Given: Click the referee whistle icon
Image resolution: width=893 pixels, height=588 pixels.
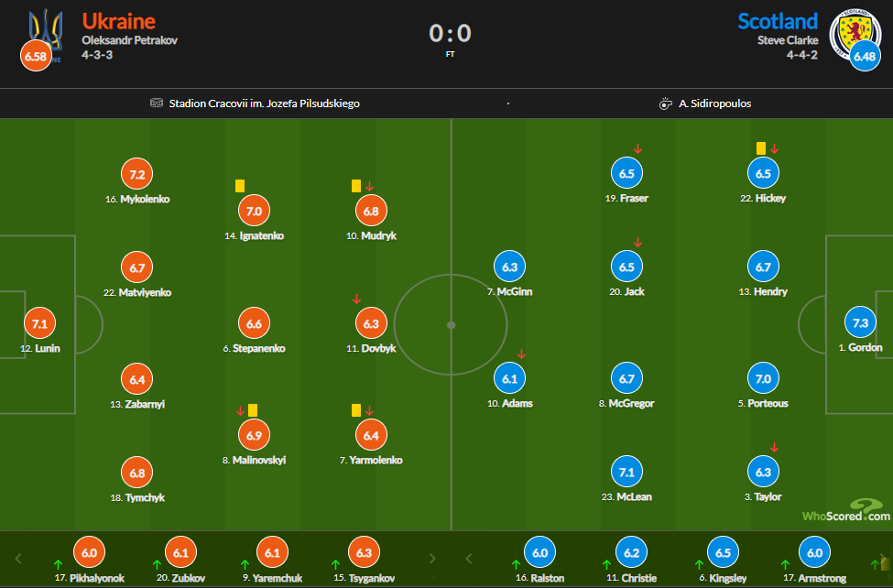Looking at the screenshot, I should pos(666,103).
